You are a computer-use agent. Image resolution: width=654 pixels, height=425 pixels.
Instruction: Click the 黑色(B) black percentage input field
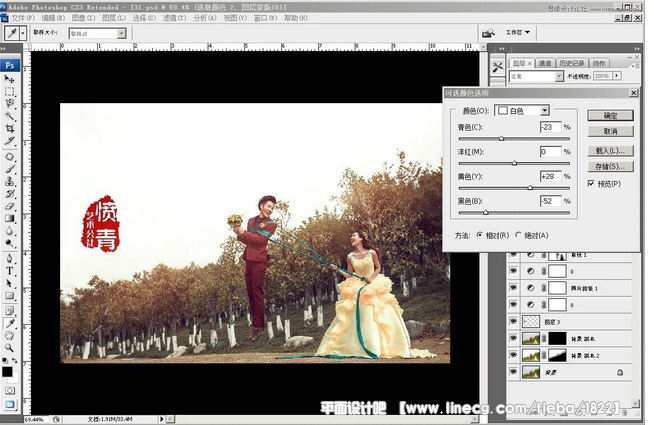[x=551, y=201]
